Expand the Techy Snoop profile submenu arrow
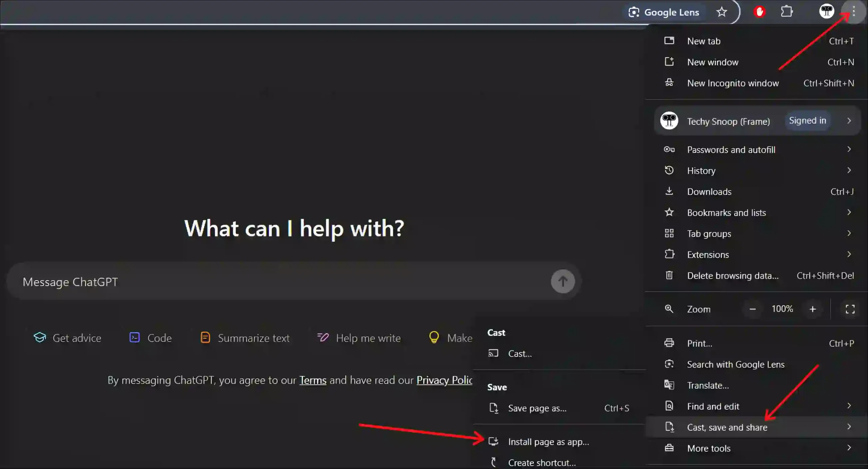The image size is (868, 469). pos(849,121)
